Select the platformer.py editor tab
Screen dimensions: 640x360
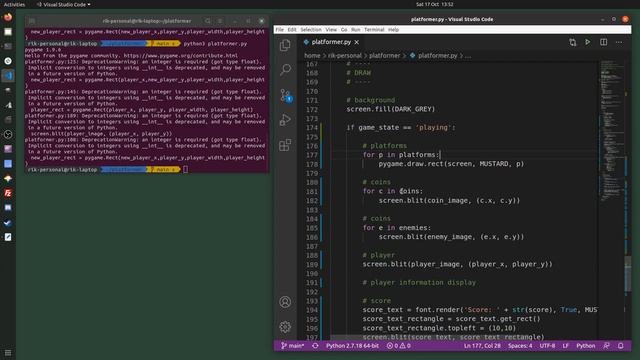(x=331, y=42)
